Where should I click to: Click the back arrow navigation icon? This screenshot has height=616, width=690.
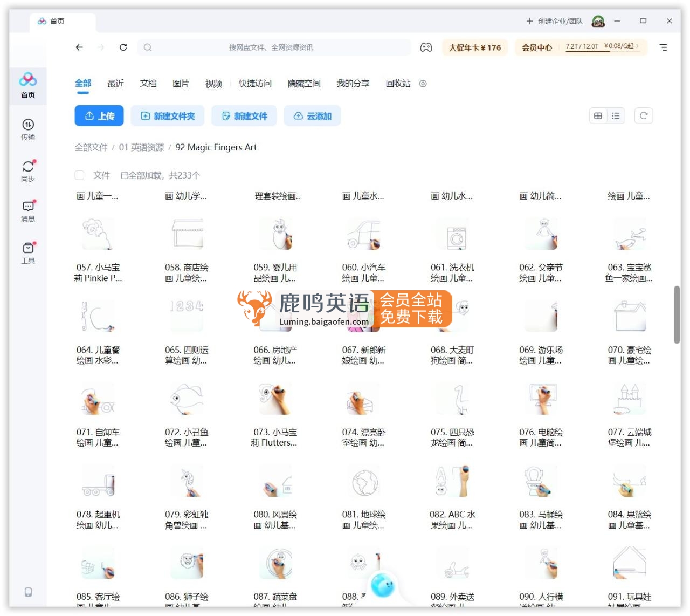pos(79,47)
